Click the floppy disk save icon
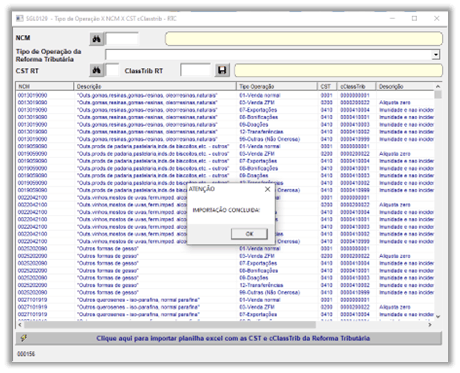 click(x=222, y=70)
